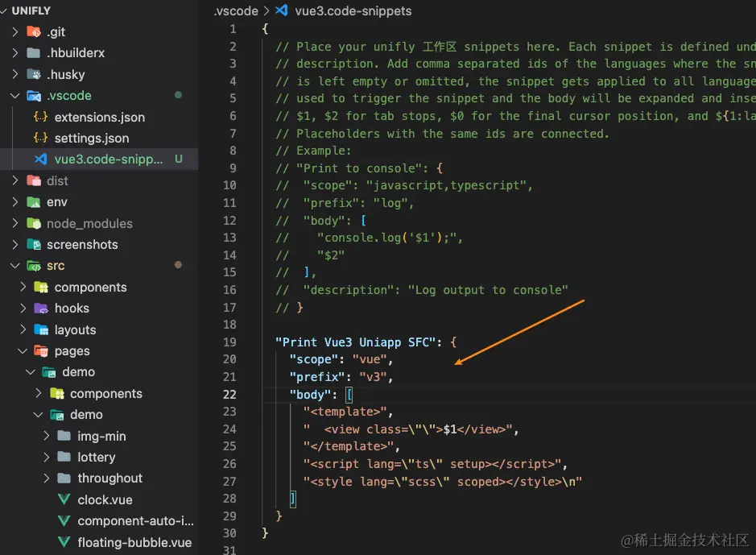Click the src folder icon

point(34,266)
